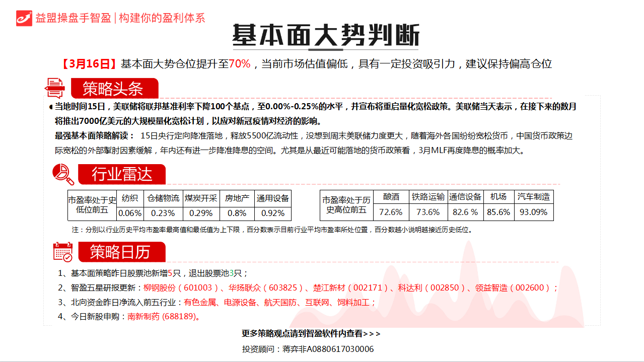Click the newspaper icon beside 策略头条
Image resolution: width=644 pixels, height=362 pixels.
54,88
